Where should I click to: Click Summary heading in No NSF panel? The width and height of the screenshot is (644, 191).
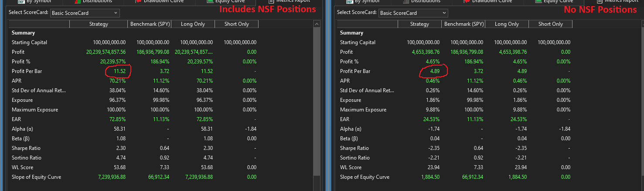click(x=351, y=33)
